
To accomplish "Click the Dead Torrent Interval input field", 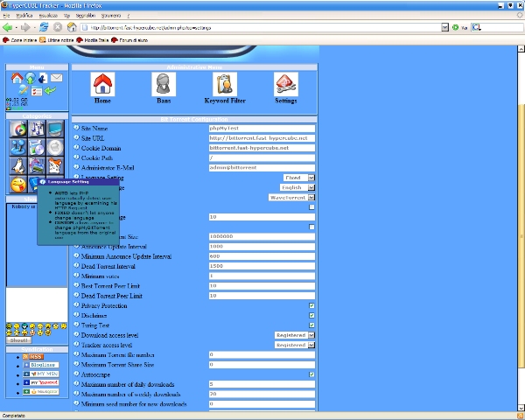I will [260, 265].
